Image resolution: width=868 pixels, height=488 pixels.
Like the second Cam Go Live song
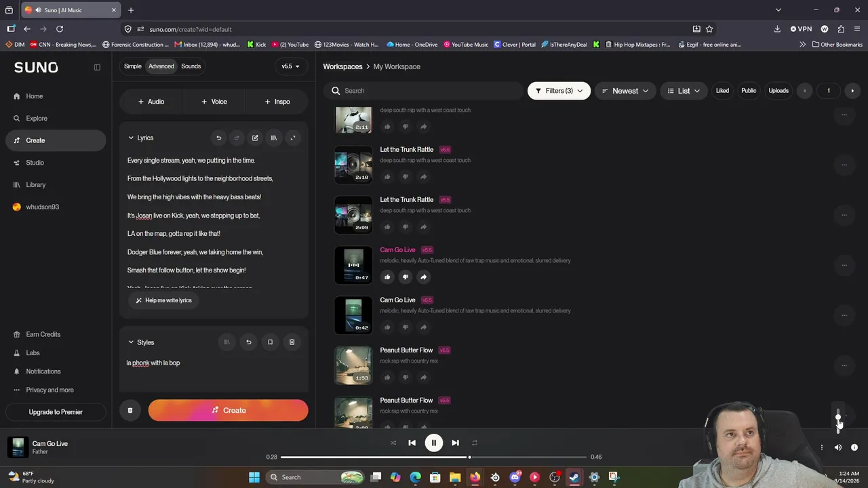pyautogui.click(x=387, y=327)
